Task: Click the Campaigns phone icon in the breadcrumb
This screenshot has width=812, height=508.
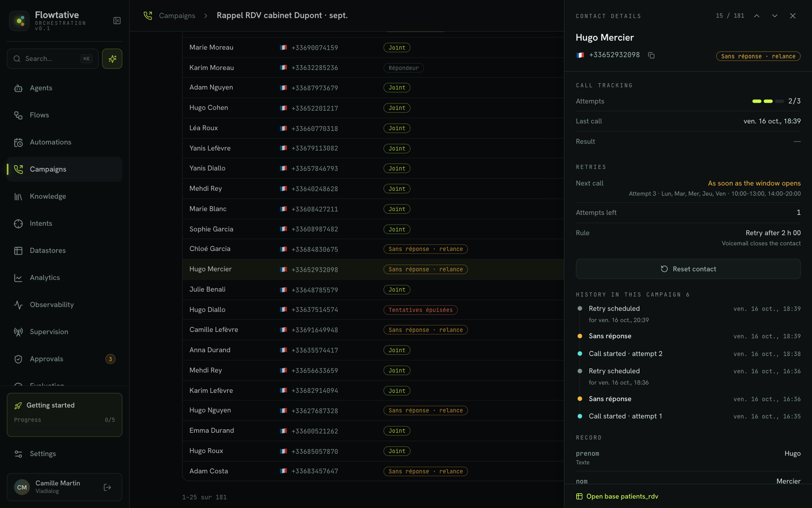Action: click(x=148, y=15)
